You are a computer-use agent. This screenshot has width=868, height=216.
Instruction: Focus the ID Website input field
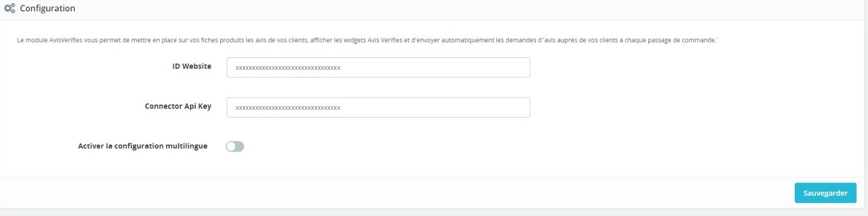378,68
